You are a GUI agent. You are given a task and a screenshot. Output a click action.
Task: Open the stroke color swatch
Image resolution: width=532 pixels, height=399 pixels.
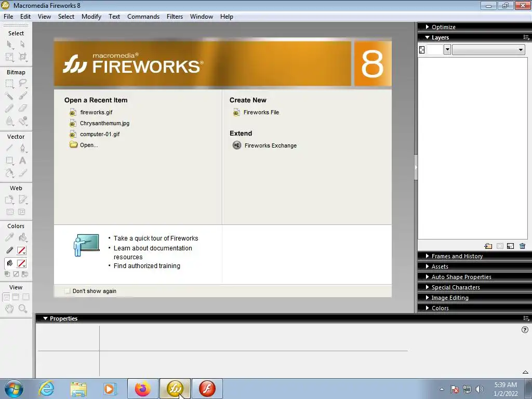tap(21, 251)
